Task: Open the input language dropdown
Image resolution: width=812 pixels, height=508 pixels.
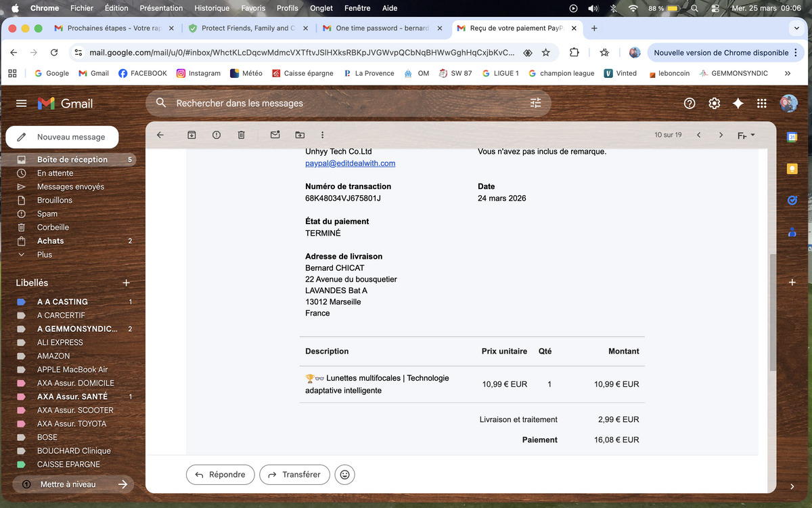Action: 746,135
